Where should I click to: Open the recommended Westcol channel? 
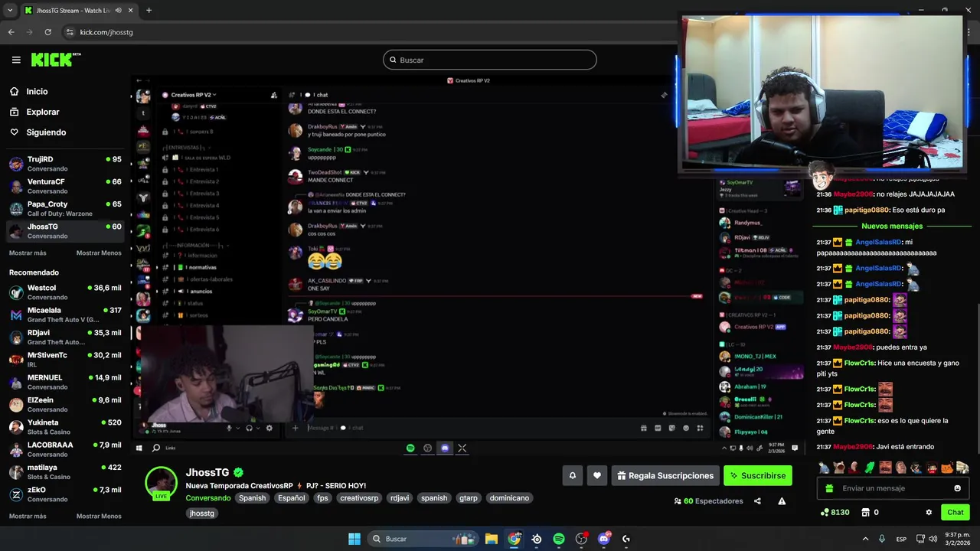pyautogui.click(x=65, y=292)
